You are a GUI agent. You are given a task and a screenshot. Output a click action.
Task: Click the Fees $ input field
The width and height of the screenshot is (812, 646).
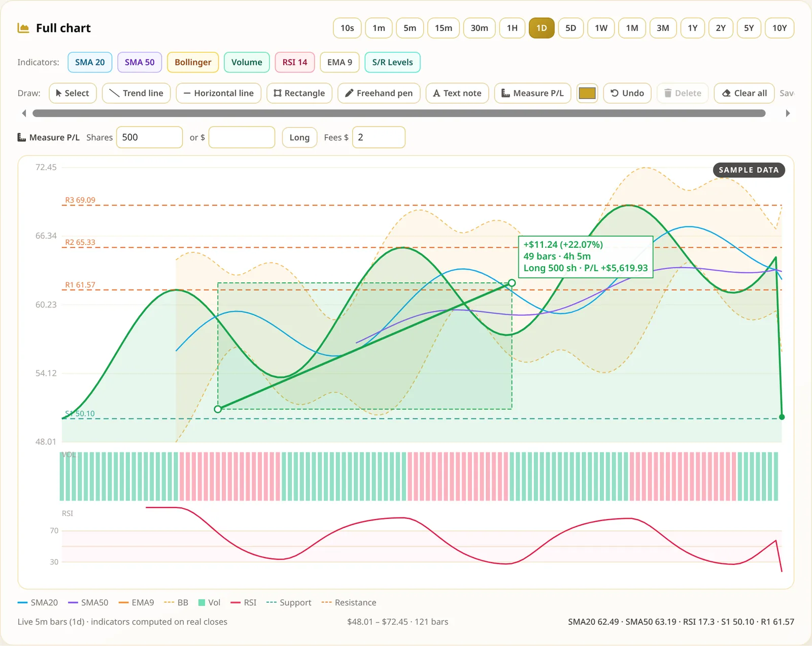click(x=379, y=137)
